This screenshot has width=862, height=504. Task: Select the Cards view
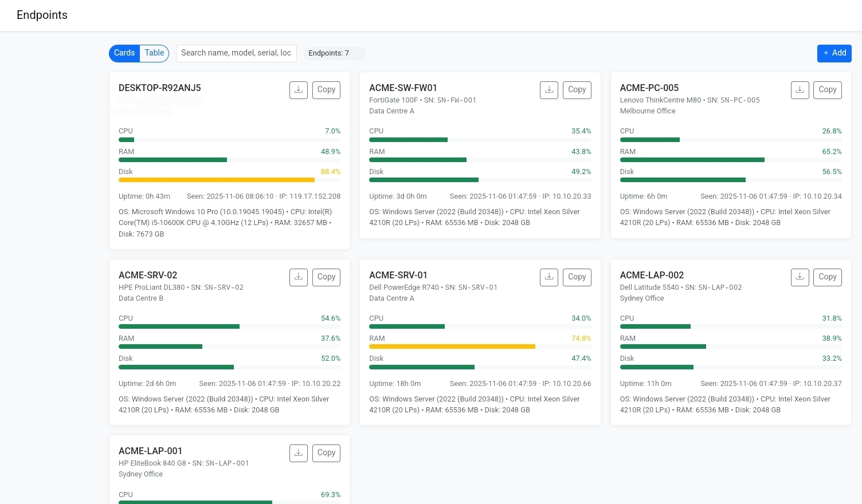(x=124, y=53)
